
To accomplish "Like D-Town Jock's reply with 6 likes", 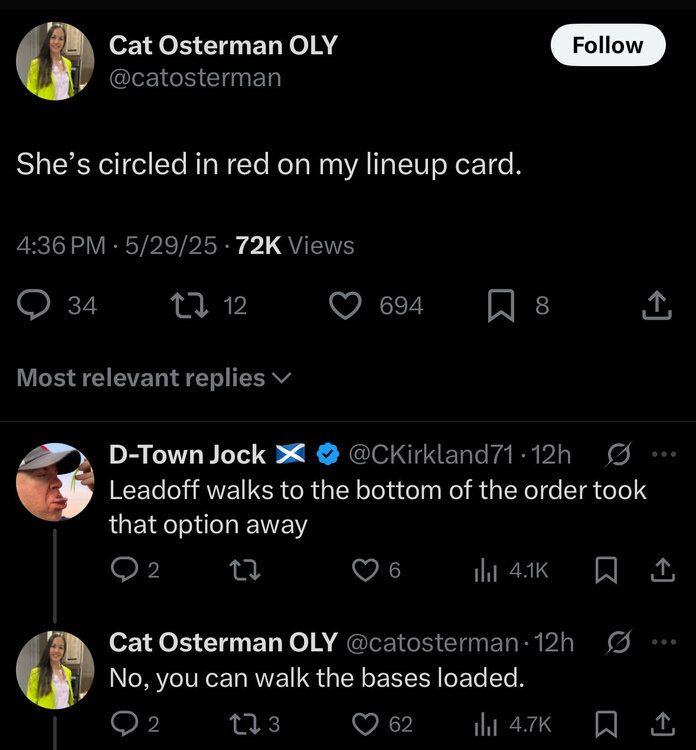I will tap(365, 570).
